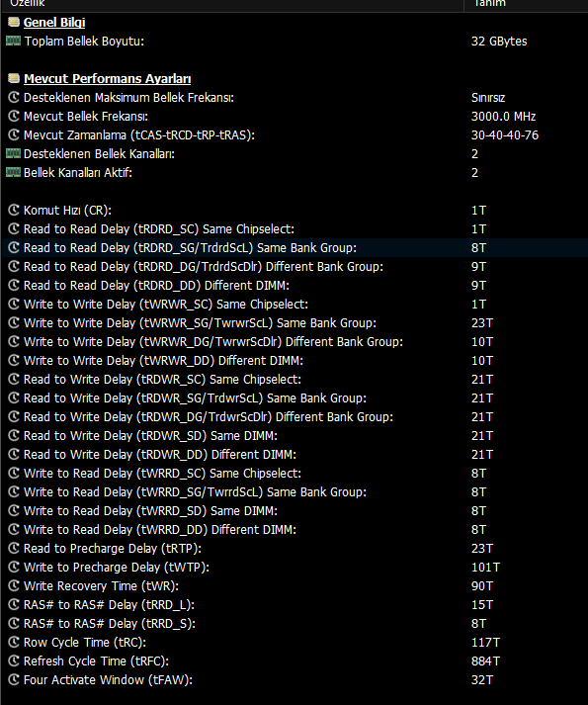Image resolution: width=588 pixels, height=705 pixels.
Task: Click the clock icon beside Komut Hızı (CR)
Action: pyautogui.click(x=14, y=210)
